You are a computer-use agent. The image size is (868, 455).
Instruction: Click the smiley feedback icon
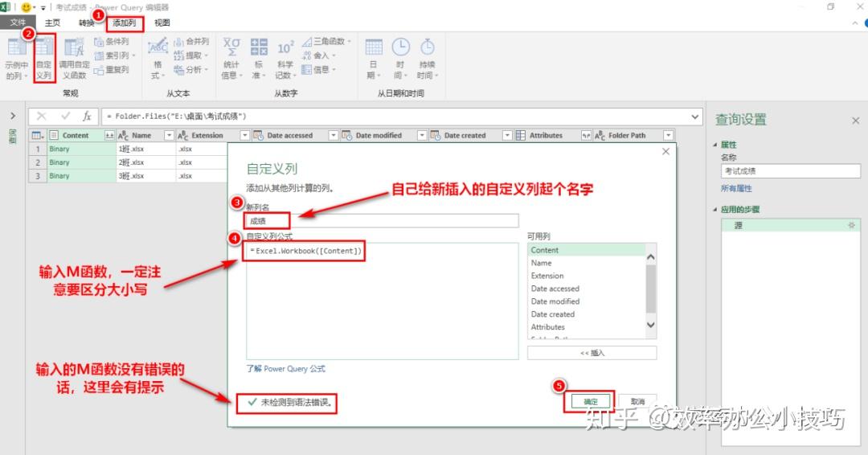[26, 7]
